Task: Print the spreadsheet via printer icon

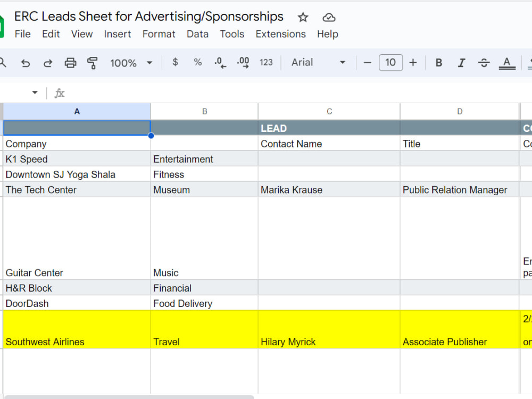Action: coord(70,63)
